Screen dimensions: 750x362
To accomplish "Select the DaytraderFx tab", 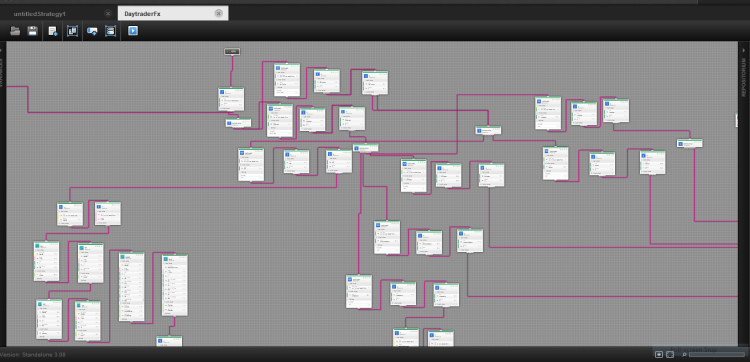I will 142,14.
